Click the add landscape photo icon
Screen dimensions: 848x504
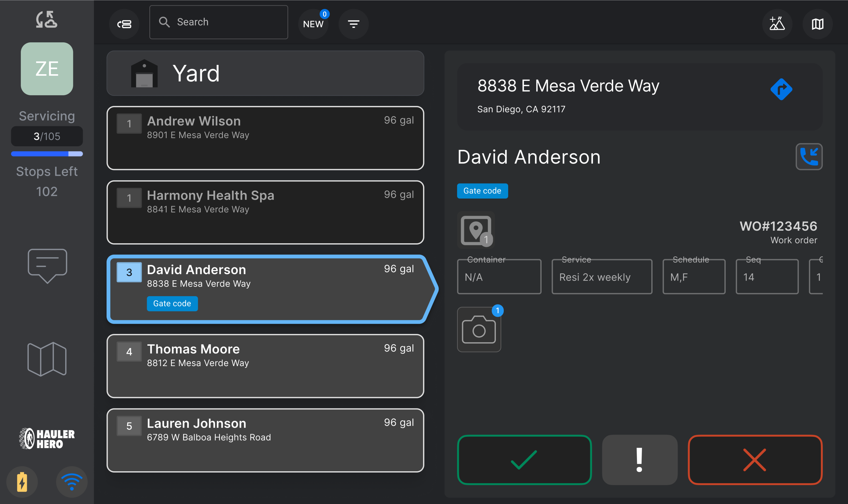[777, 24]
